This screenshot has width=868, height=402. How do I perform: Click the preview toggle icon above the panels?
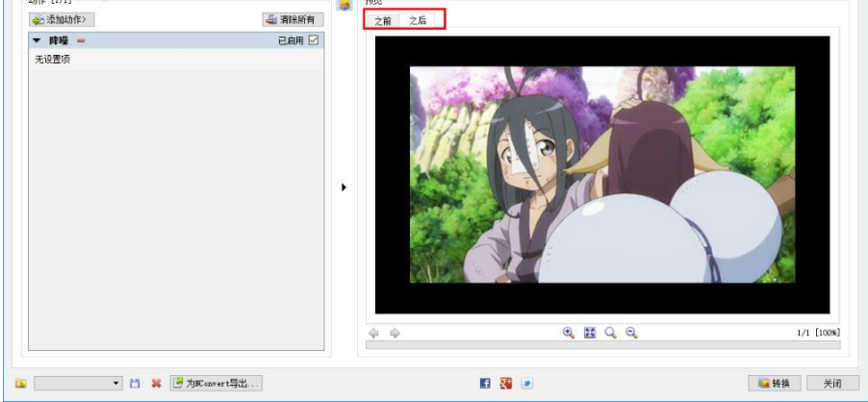coord(345,5)
